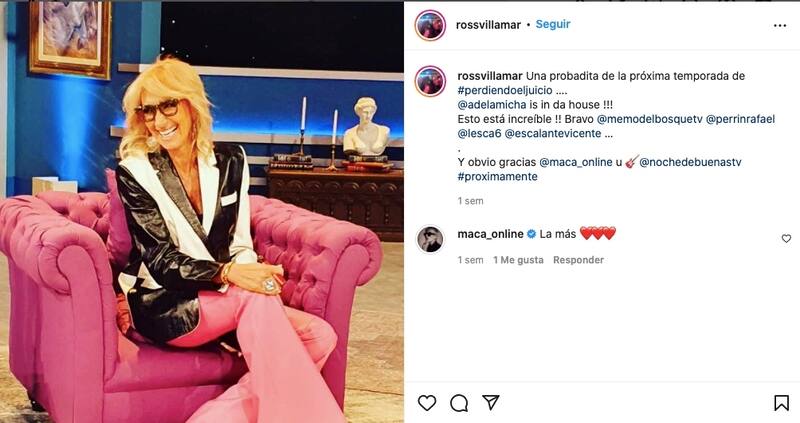Click rossvillamar's avatar beside the caption
Screen dimensions: 800x423
click(430, 81)
